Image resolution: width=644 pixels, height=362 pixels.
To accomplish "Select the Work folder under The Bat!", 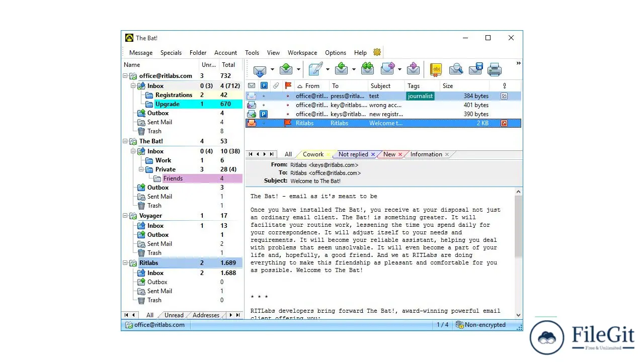I will tap(164, 160).
